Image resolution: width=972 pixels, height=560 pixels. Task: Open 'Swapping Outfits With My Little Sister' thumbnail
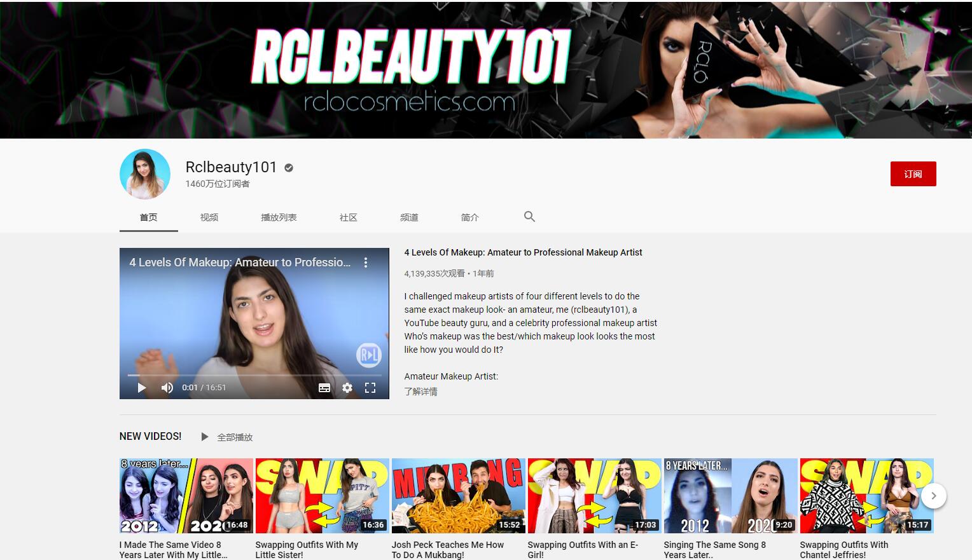(323, 496)
